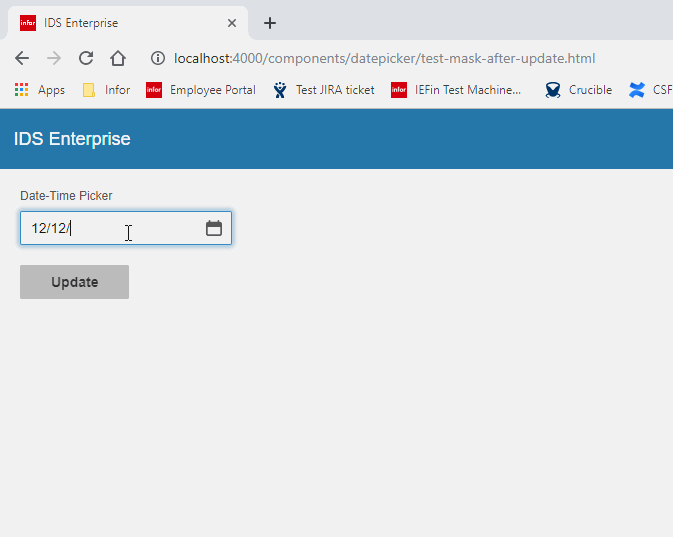Viewport: 673px width, 537px height.
Task: Click the Date-Time Picker label
Action: [66, 196]
